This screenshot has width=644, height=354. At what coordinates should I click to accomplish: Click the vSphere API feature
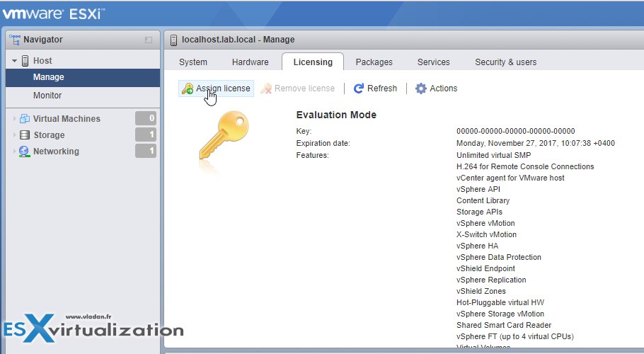(478, 189)
